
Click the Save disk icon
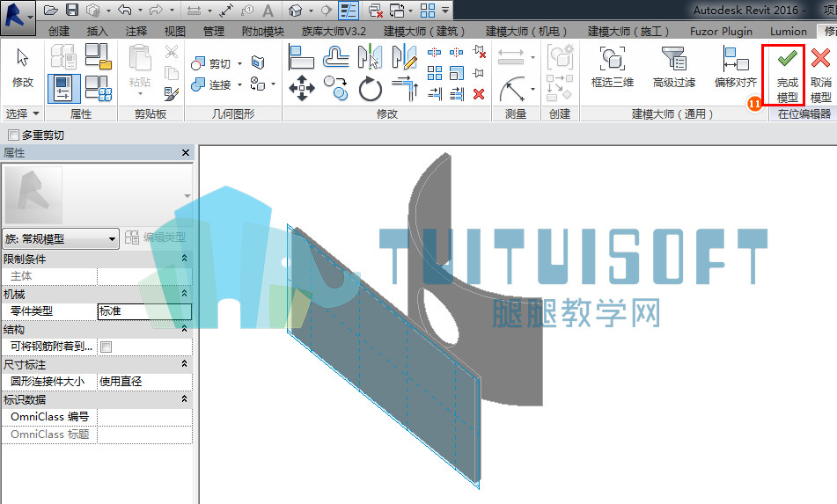click(72, 11)
